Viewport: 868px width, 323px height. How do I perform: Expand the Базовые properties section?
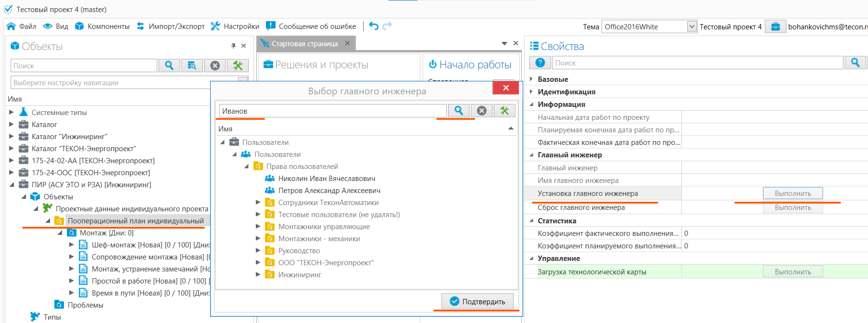click(x=531, y=79)
